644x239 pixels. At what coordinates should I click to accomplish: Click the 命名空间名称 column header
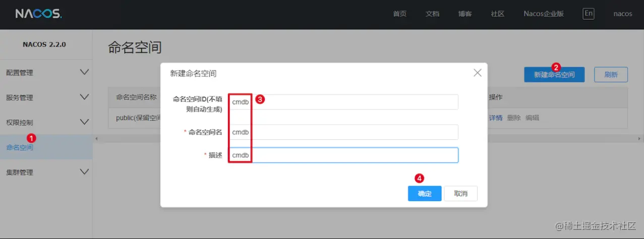pyautogui.click(x=136, y=97)
